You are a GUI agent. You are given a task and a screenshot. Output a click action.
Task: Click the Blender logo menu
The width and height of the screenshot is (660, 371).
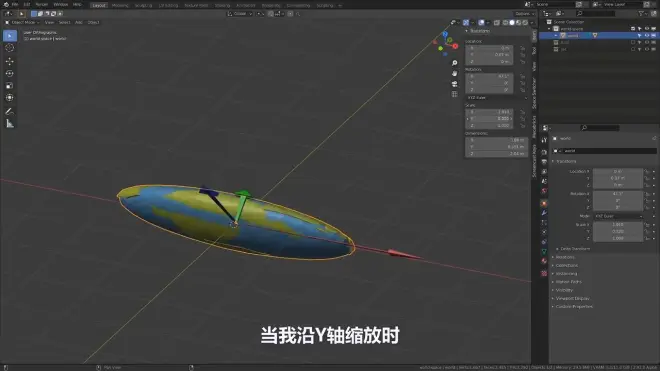(5, 4)
